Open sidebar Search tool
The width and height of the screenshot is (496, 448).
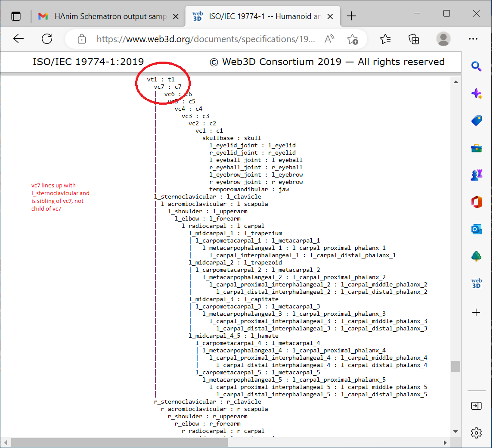coord(476,66)
